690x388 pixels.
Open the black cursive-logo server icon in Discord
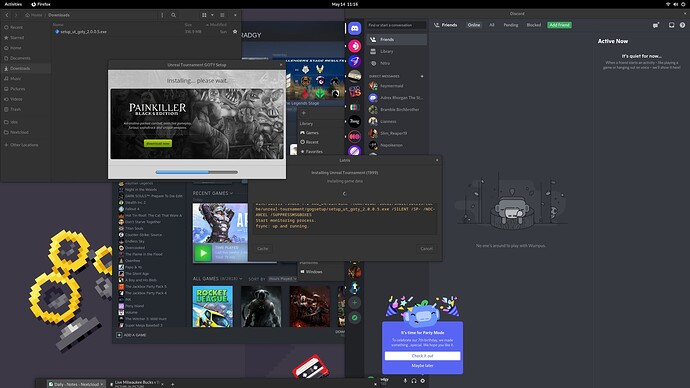(355, 121)
